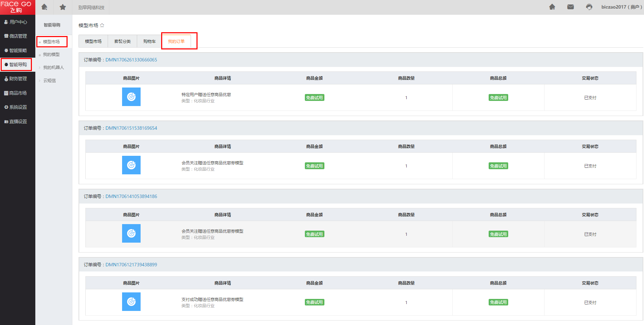
Task: Open order link DMN1706261330666065
Action: click(131, 60)
